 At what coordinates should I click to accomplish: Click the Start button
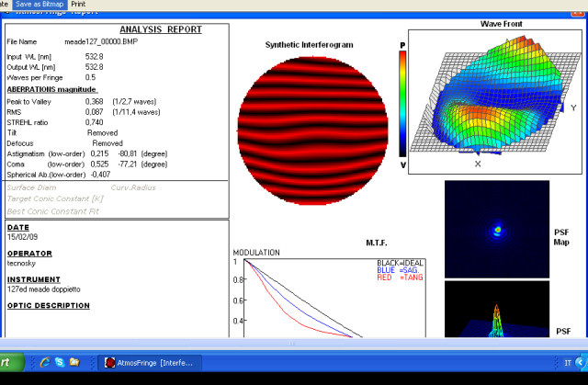click(x=11, y=362)
